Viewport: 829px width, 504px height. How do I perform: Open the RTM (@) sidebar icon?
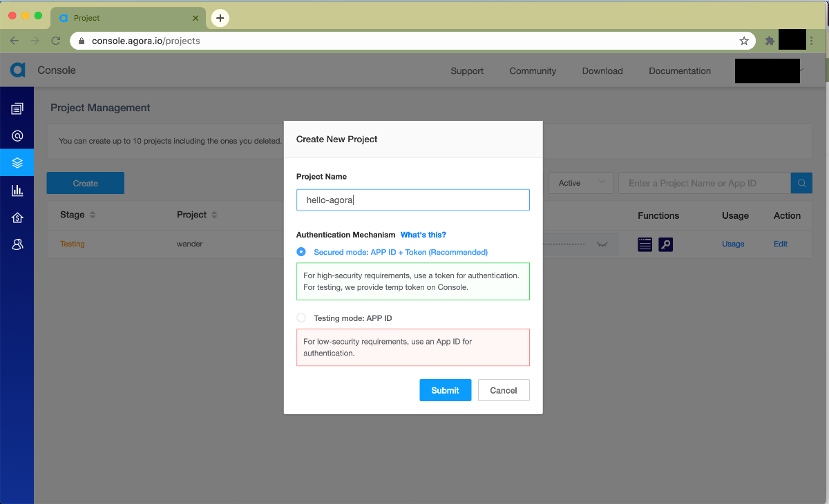tap(17, 136)
